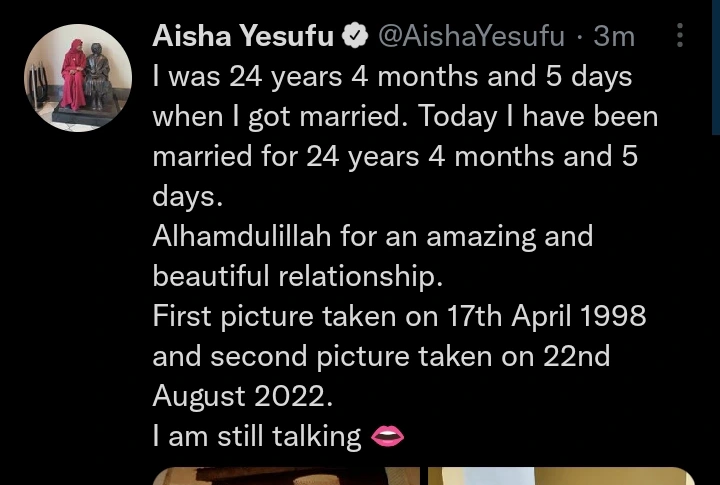720x485 pixels.
Task: Open the second attached picture on the right
Action: [x=560, y=475]
